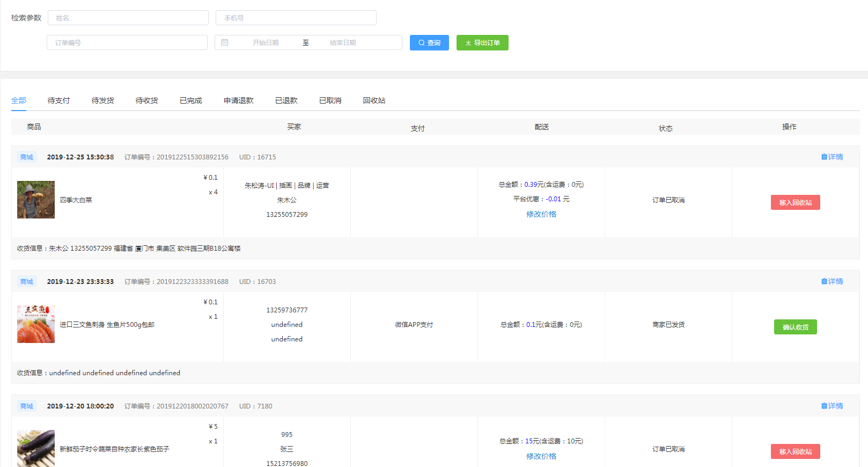Select the 结束日期 end date field
The height and width of the screenshot is (467, 868).
tap(343, 42)
